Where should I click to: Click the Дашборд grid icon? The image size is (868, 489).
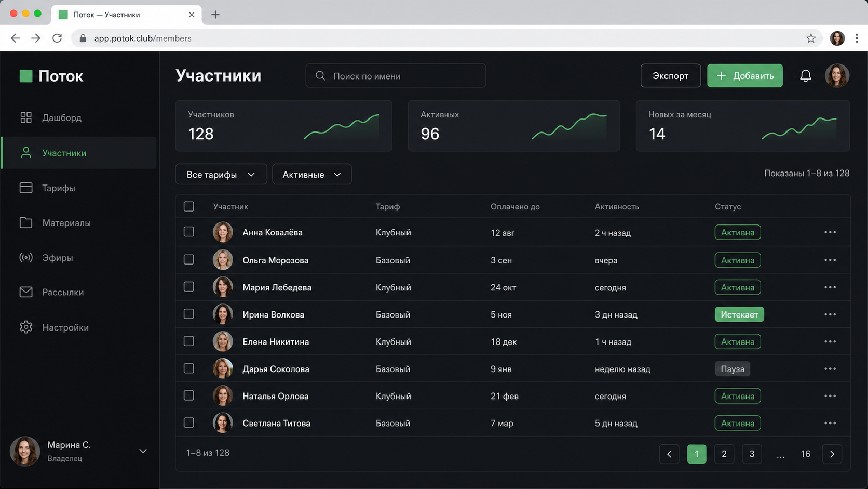26,117
